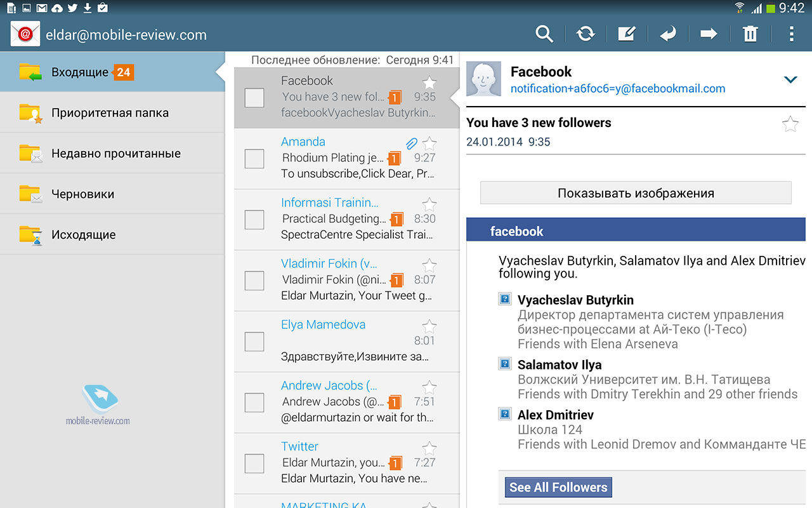
Task: Open the Amanda email attachment clip
Action: point(412,144)
